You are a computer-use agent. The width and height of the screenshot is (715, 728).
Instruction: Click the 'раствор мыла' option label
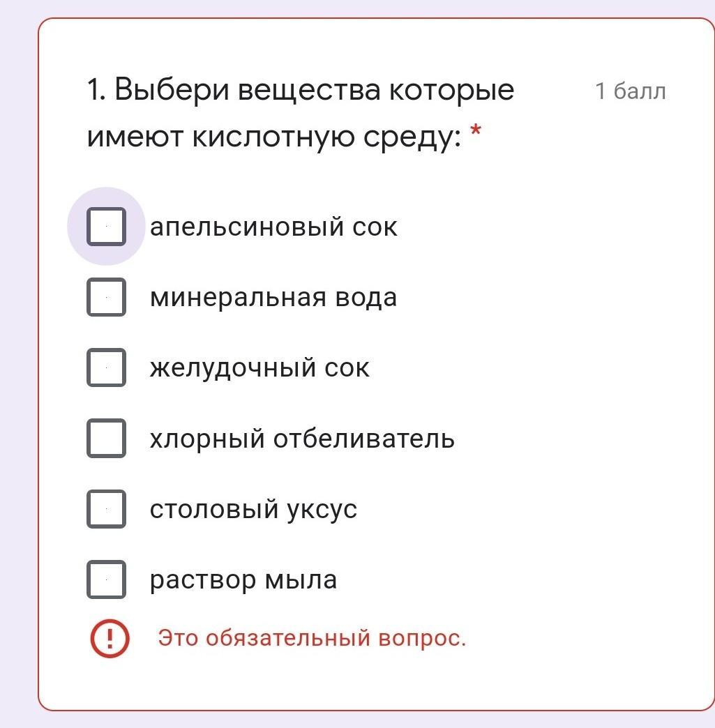coord(243,579)
